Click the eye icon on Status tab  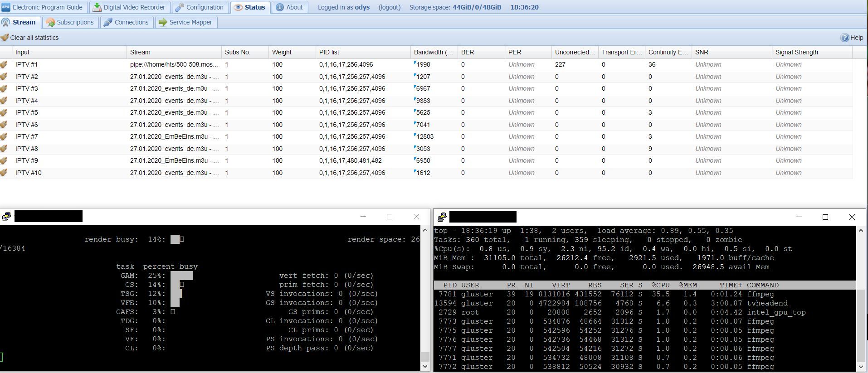pos(238,7)
